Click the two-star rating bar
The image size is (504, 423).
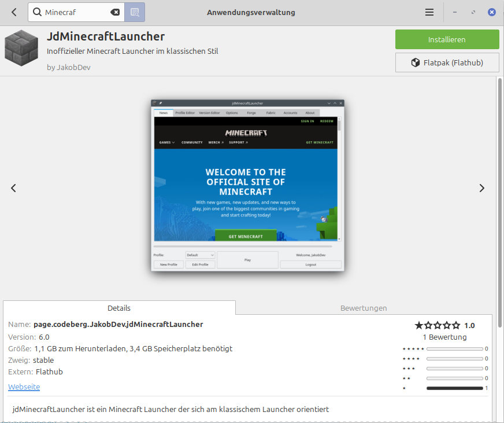tap(455, 378)
